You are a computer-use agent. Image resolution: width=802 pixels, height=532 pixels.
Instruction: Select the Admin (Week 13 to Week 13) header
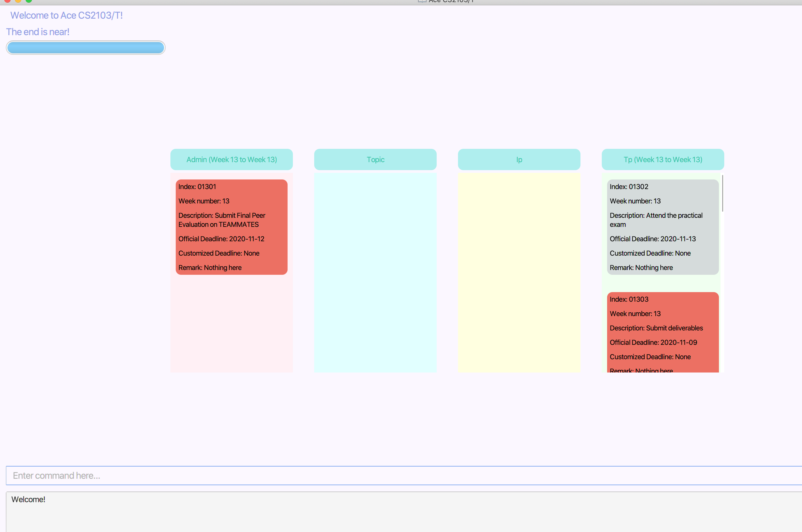231,159
